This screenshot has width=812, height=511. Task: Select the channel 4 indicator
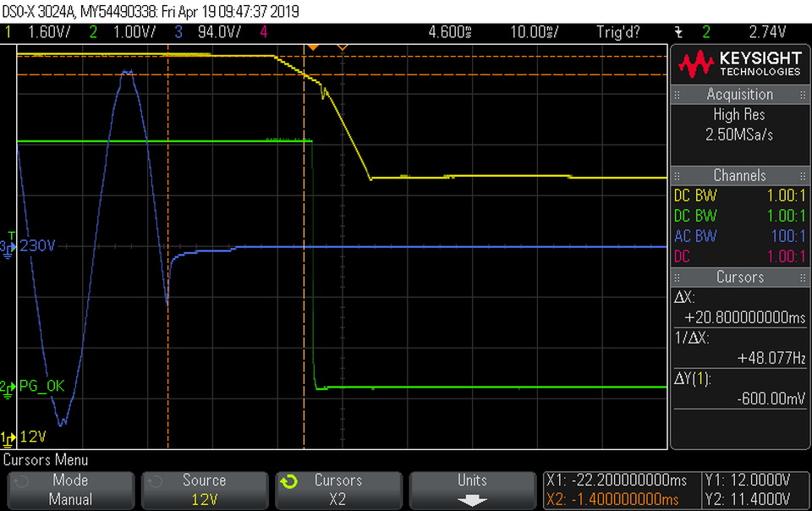pyautogui.click(x=264, y=32)
